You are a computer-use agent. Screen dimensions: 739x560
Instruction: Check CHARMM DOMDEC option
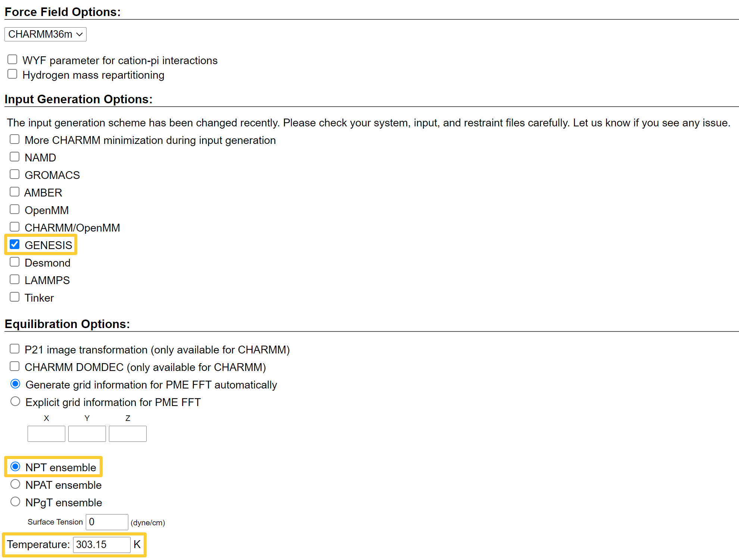[15, 366]
